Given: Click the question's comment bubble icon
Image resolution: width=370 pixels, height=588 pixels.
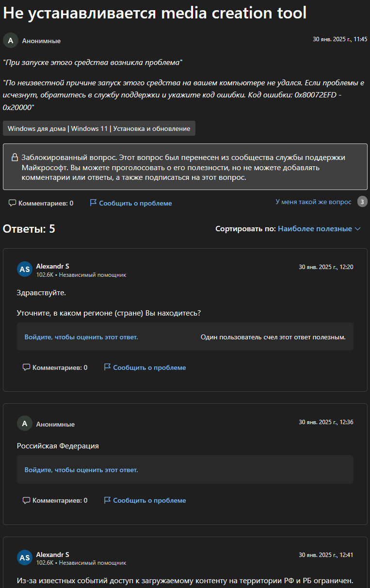Looking at the screenshot, I should pos(12,203).
